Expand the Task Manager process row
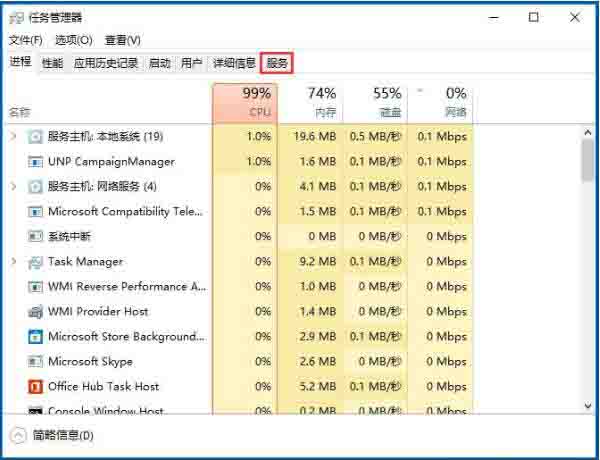The width and height of the screenshot is (600, 460). [14, 261]
